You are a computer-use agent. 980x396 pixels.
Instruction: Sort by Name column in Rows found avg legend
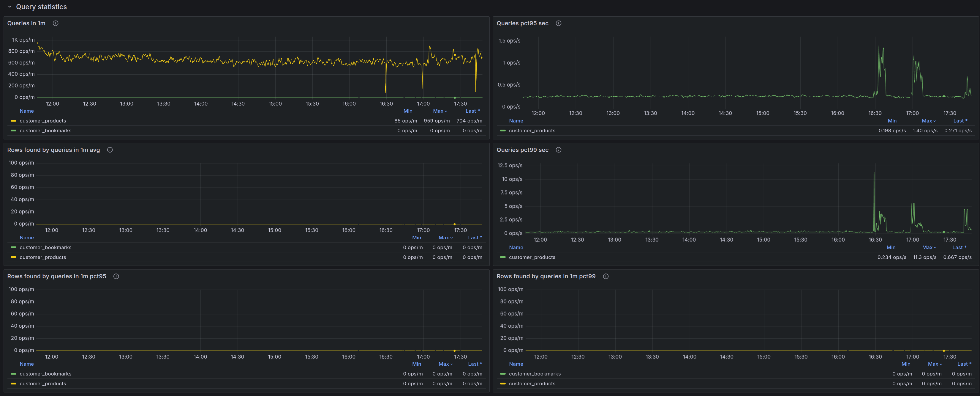tap(27, 237)
